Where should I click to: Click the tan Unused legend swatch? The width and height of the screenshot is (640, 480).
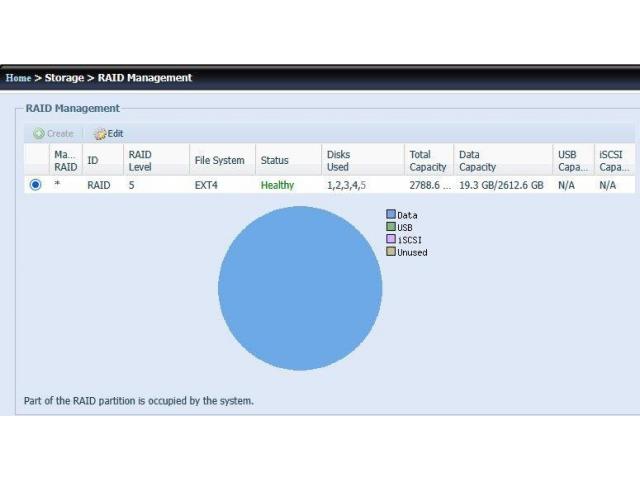[391, 252]
